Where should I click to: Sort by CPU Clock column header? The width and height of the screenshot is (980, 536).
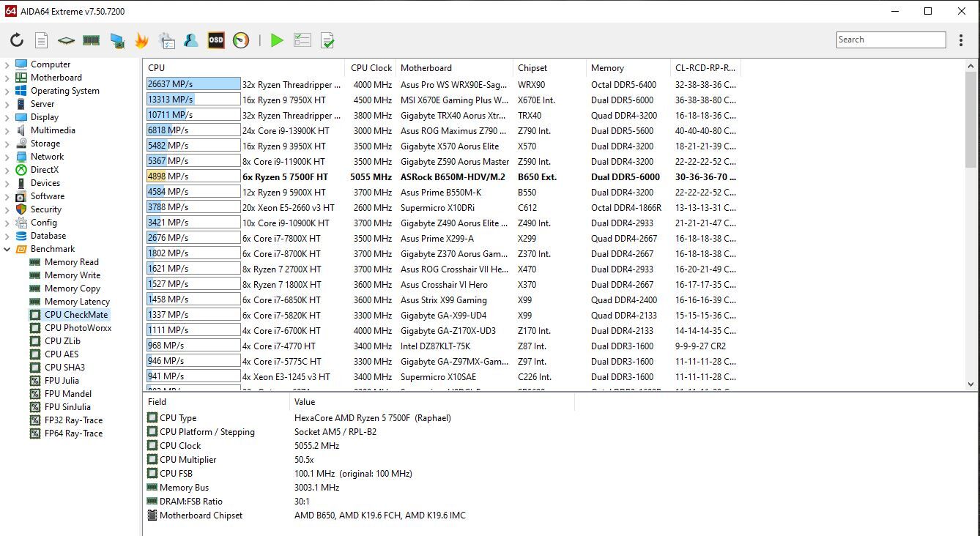[371, 68]
